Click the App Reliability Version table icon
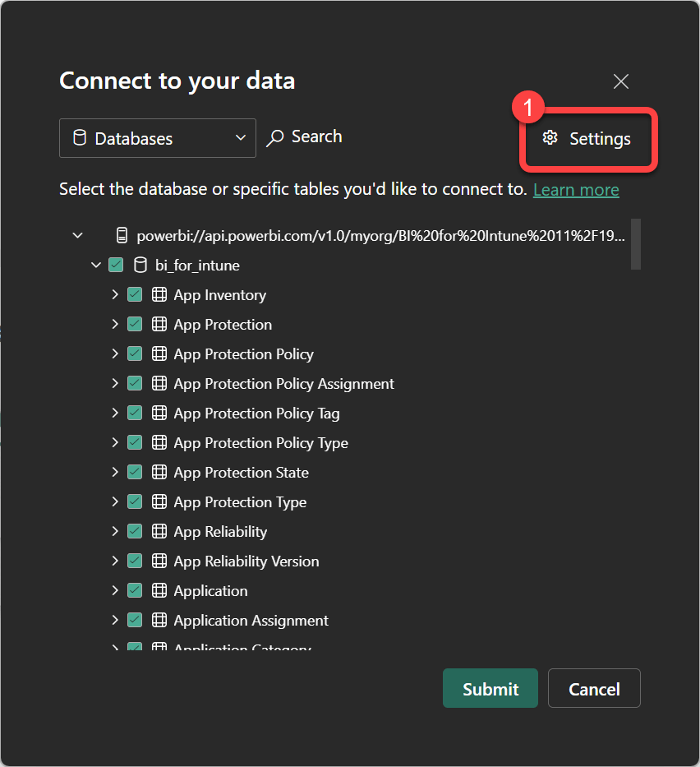This screenshot has height=767, width=700. [x=159, y=561]
